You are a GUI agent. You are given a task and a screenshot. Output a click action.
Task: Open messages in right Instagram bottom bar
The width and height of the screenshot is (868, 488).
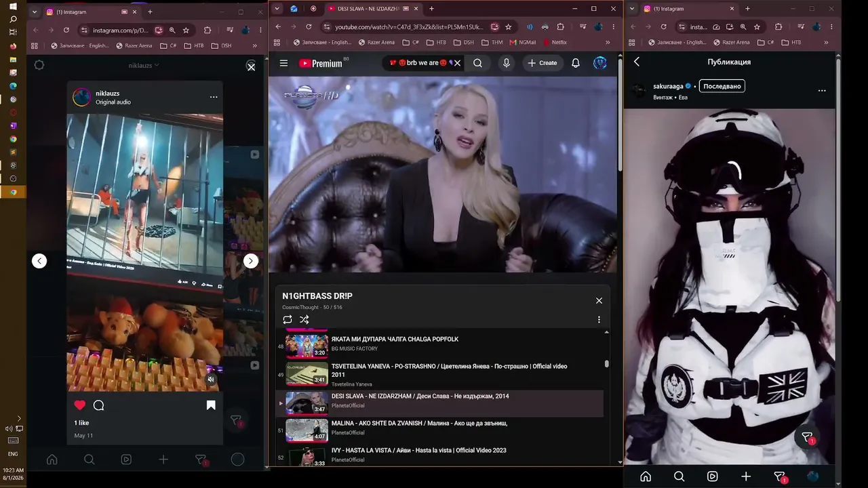(x=780, y=476)
